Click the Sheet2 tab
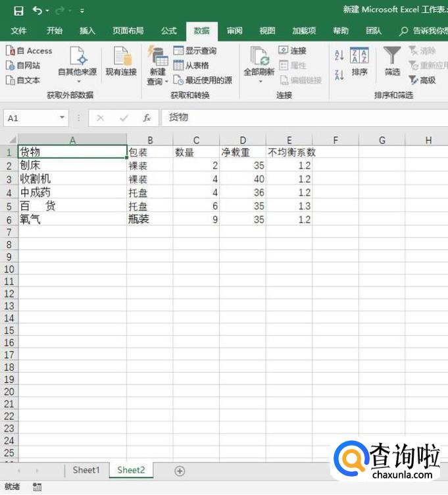This screenshot has width=448, height=495. tap(132, 470)
